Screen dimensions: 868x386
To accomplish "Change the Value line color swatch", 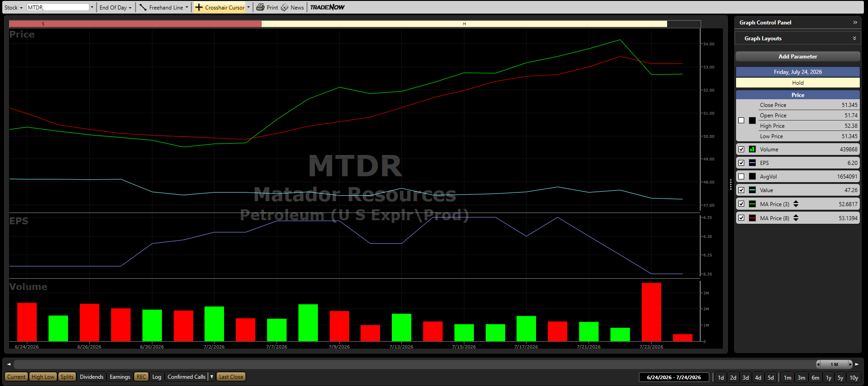I will [x=752, y=190].
